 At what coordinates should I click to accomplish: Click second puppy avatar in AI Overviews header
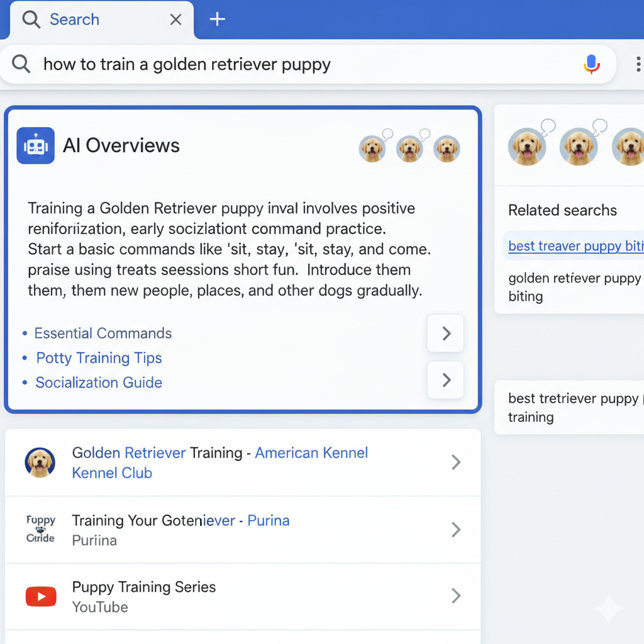coord(409,148)
